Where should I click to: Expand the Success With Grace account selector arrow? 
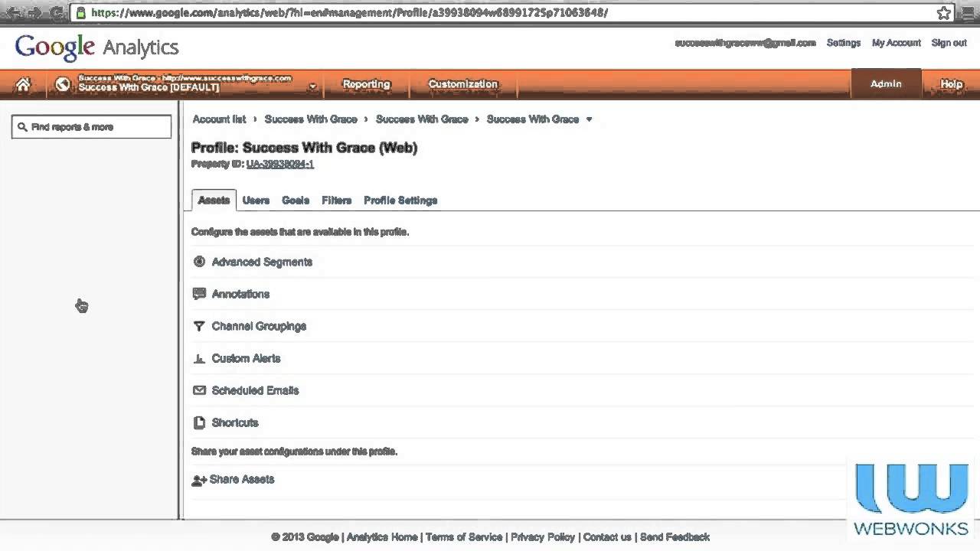coord(312,86)
